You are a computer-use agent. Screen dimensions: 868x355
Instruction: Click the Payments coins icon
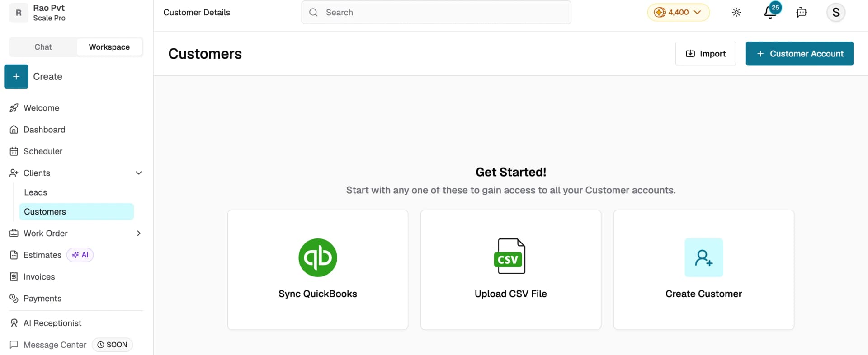point(14,299)
